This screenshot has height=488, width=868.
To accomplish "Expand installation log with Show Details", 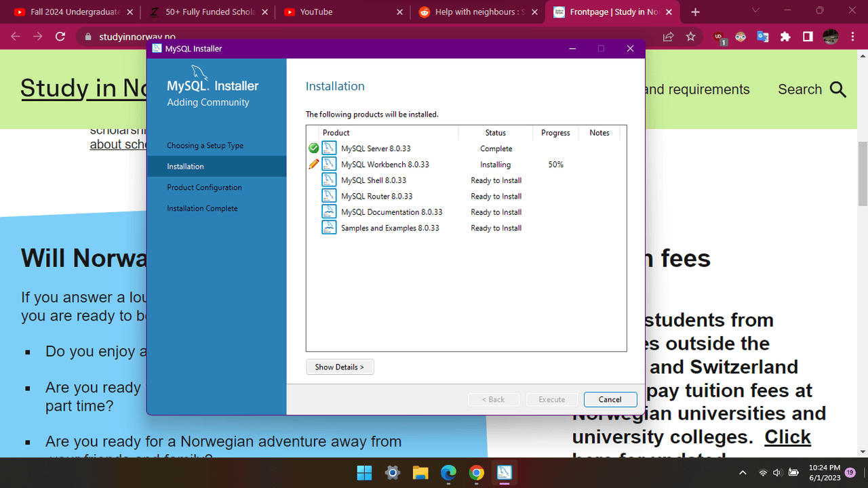I will click(340, 367).
